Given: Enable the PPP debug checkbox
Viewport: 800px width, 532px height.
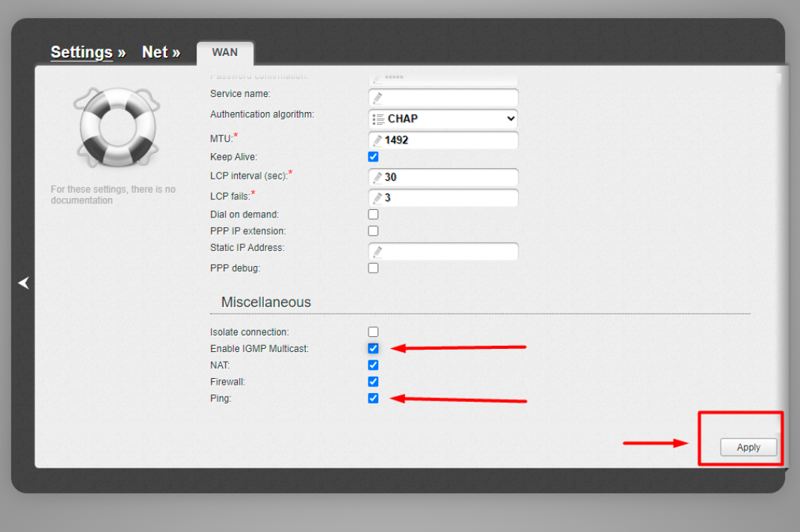Looking at the screenshot, I should [373, 267].
